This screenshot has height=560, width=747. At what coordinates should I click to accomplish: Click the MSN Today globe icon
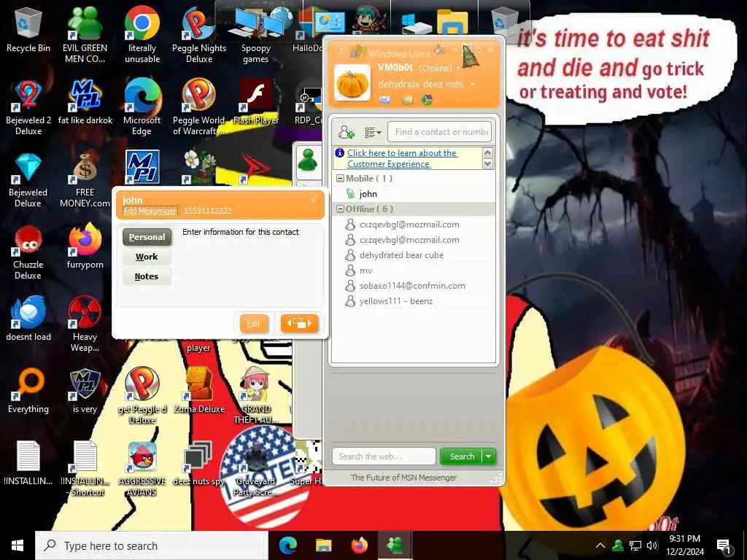point(426,99)
